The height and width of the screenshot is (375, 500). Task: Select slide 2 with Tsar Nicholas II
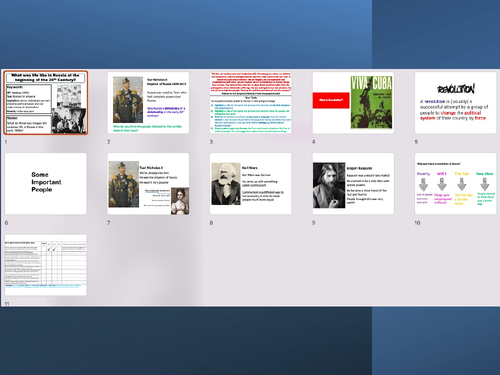pyautogui.click(x=148, y=103)
